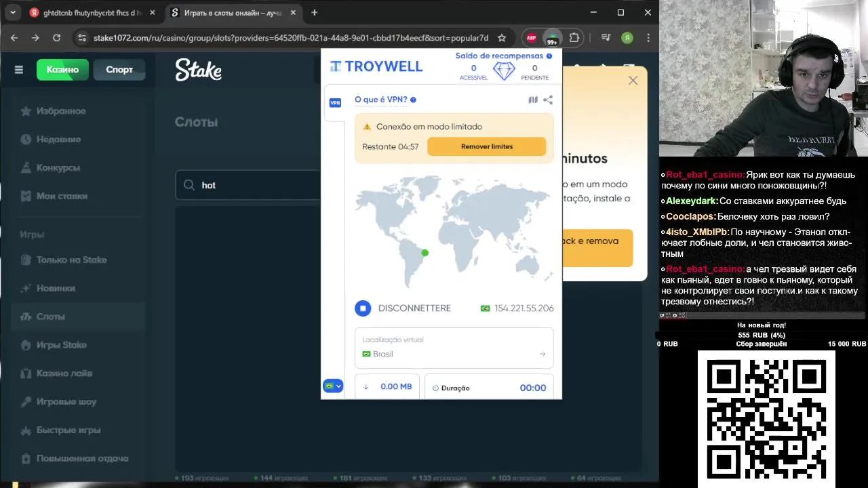The image size is (868, 488).
Task: Select Новинки category
Action: (78, 289)
